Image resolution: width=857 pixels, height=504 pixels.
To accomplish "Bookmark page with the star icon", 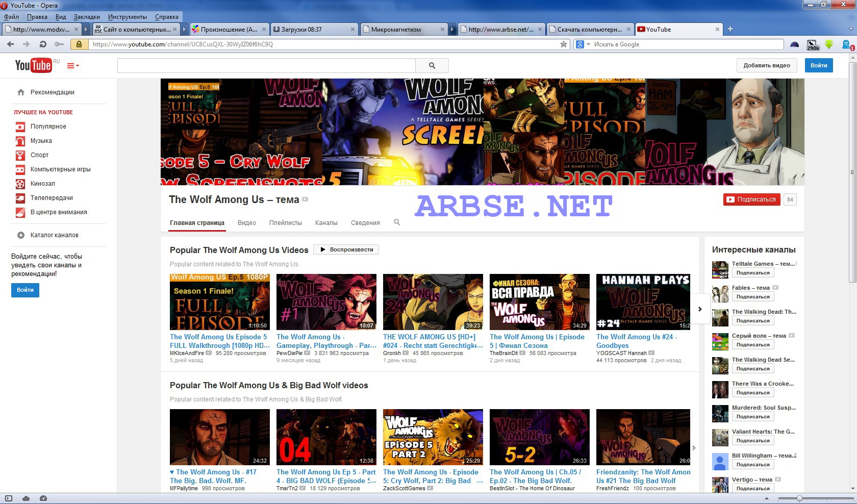I will [x=564, y=44].
